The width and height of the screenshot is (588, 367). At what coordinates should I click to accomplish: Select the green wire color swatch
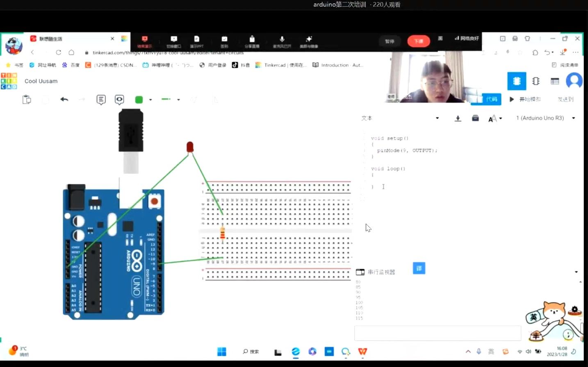click(139, 99)
